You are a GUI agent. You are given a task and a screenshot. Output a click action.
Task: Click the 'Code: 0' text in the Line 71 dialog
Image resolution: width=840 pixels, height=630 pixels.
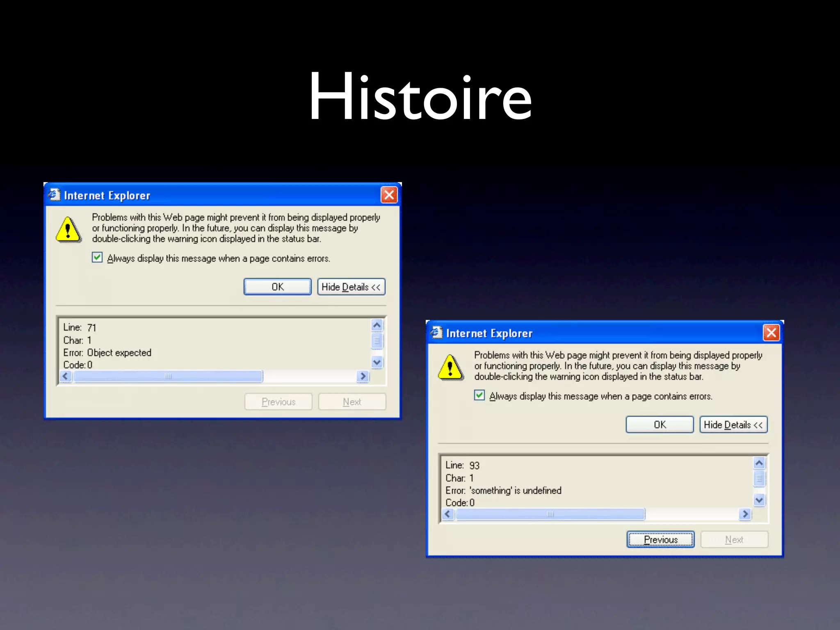(x=78, y=365)
